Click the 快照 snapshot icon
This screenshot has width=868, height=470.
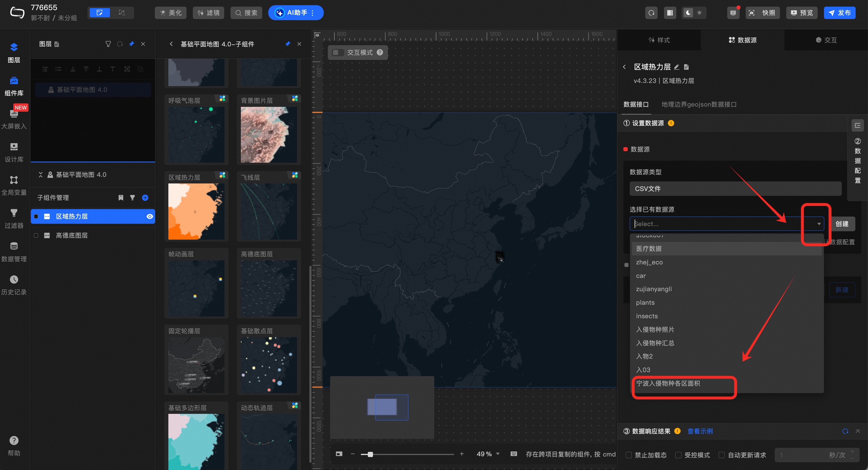coord(752,13)
